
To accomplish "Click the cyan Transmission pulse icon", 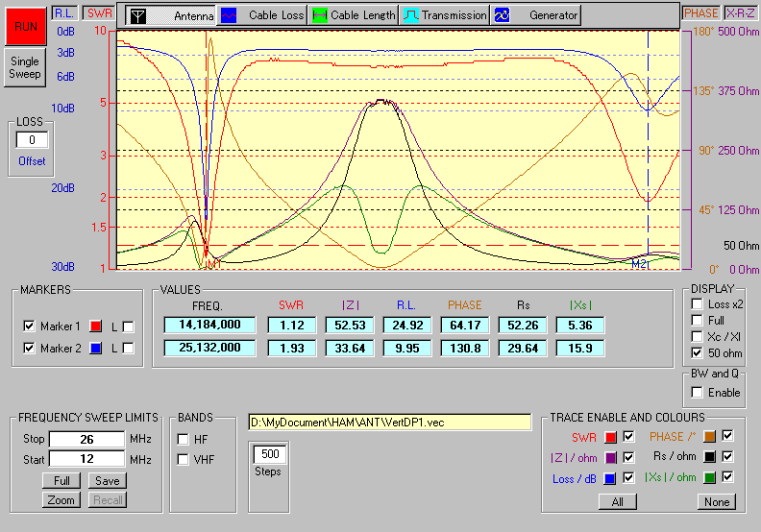I will tap(409, 15).
